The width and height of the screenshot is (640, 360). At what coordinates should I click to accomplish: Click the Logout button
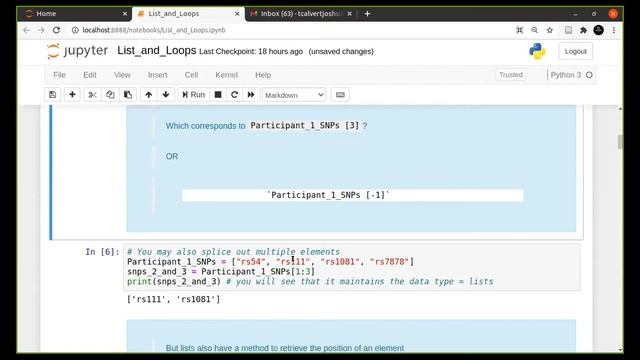tap(576, 51)
